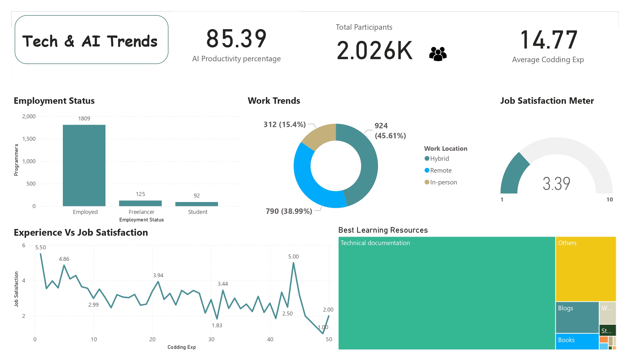Click the 2.99 line chart data label
The image size is (630, 364).
point(94,305)
